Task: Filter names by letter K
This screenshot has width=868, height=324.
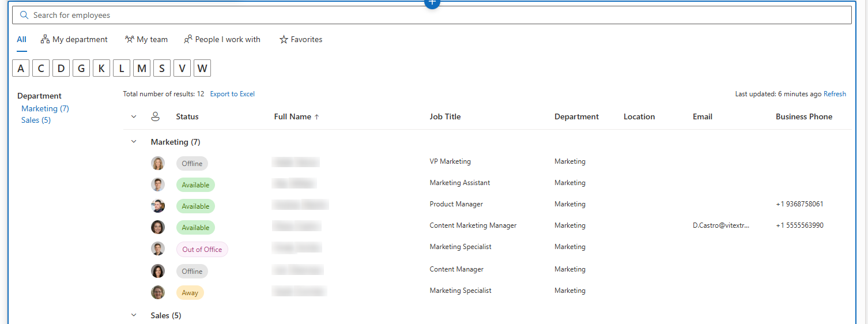Action: (x=101, y=69)
